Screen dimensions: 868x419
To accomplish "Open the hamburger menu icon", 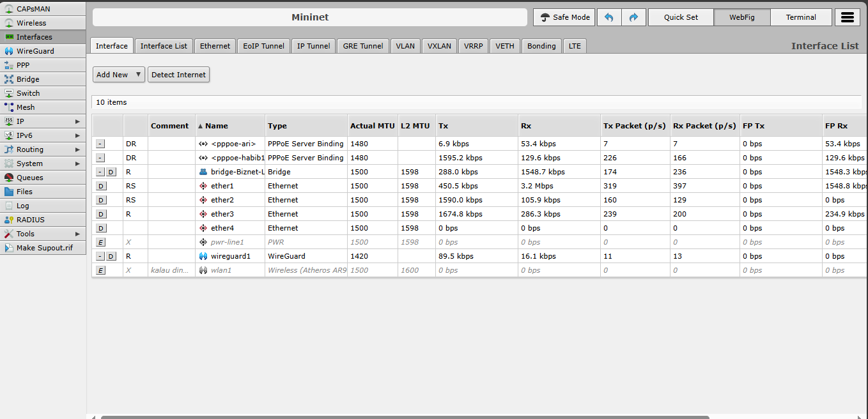I will [847, 17].
